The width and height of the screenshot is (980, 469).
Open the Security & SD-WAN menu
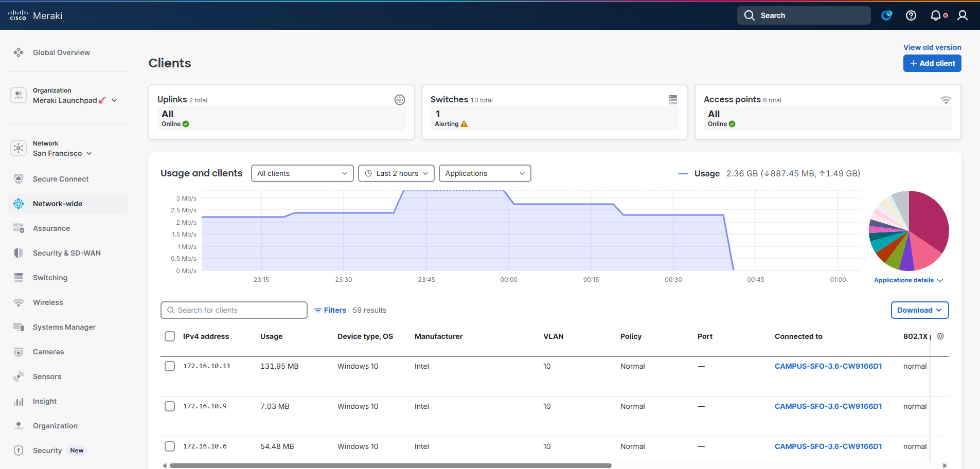[x=67, y=253]
